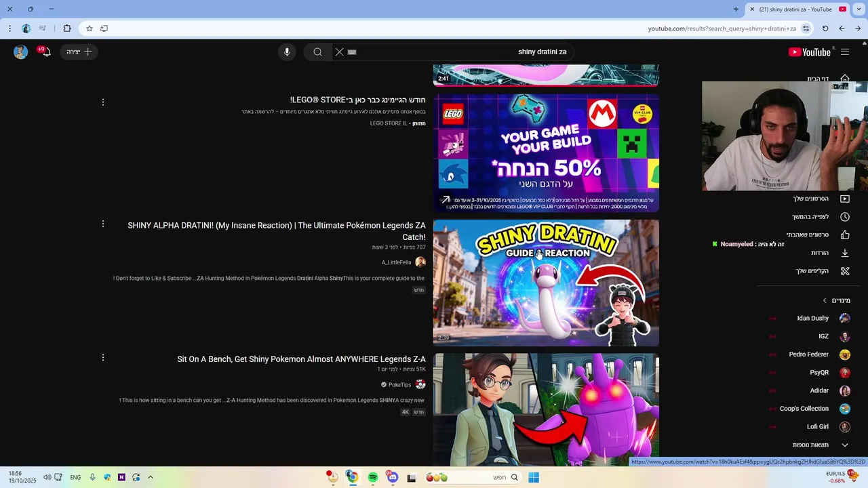Bookmark this page with the star
868x488 pixels.
[89, 28]
